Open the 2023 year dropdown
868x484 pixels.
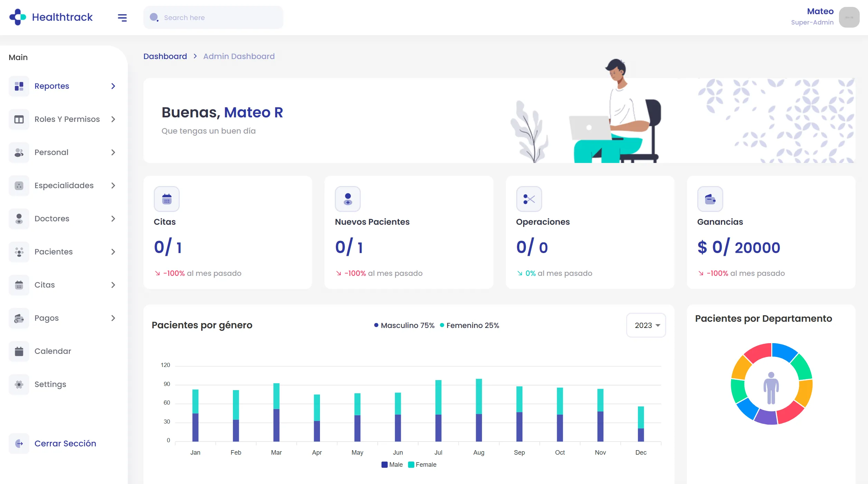point(645,325)
